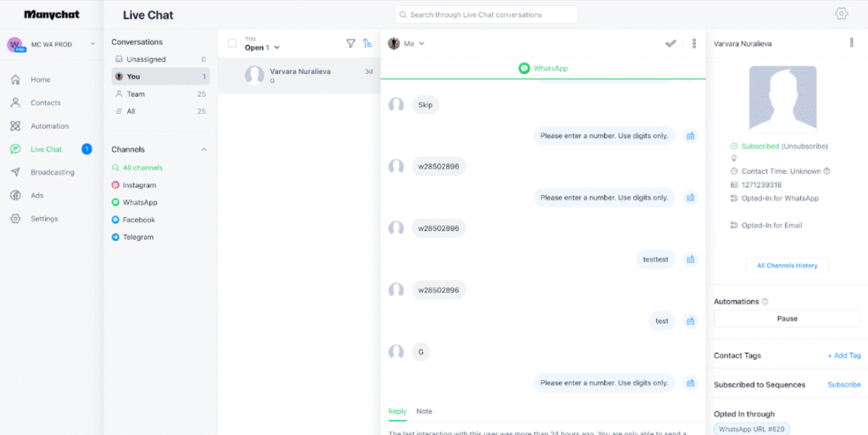Mark conversation done with checkmark icon
This screenshot has width=868, height=435.
coord(670,43)
